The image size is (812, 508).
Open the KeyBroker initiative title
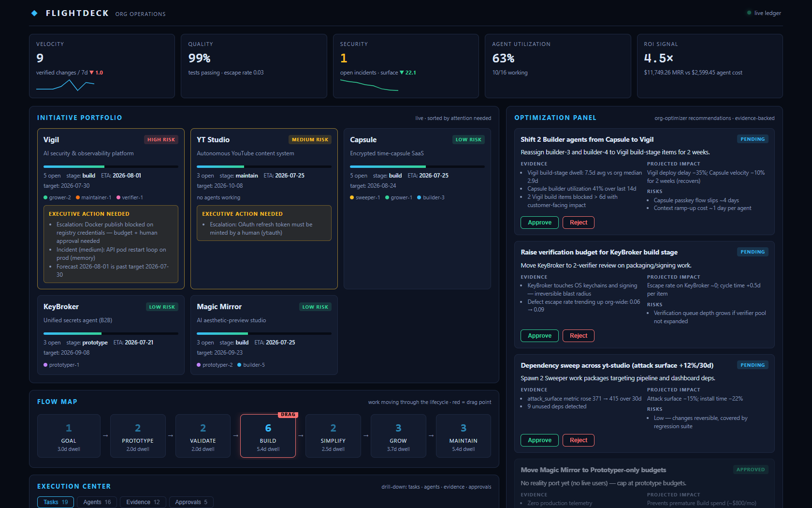point(61,307)
